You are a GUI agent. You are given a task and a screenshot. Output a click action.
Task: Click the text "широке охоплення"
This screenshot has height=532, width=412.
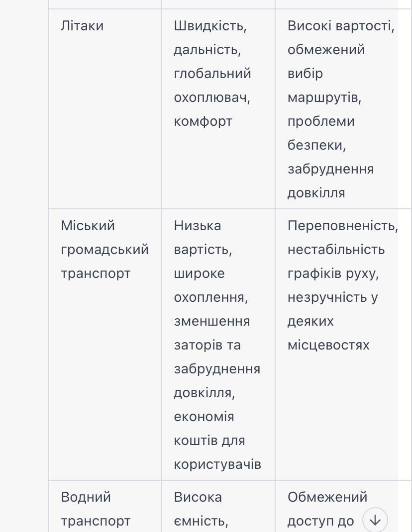pyautogui.click(x=210, y=285)
